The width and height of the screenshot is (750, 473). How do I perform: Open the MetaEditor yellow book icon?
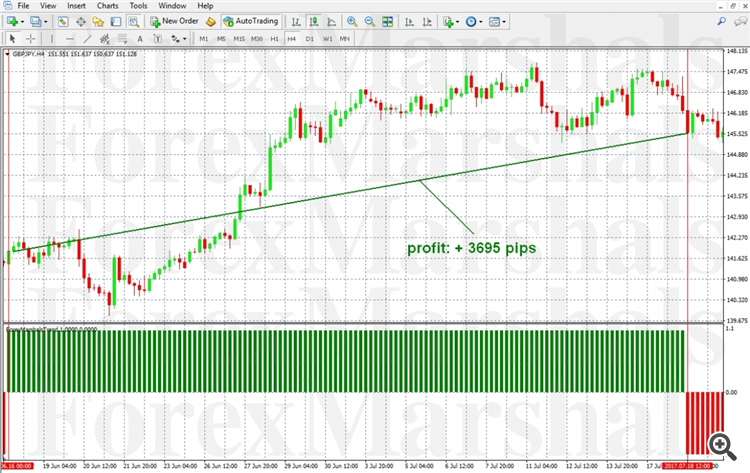210,22
